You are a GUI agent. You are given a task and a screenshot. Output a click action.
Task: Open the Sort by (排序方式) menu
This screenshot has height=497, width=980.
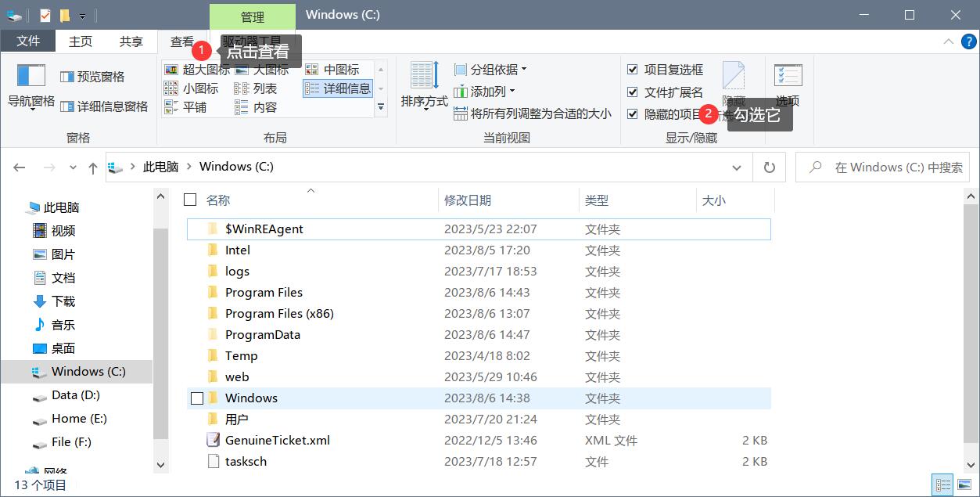[x=424, y=85]
